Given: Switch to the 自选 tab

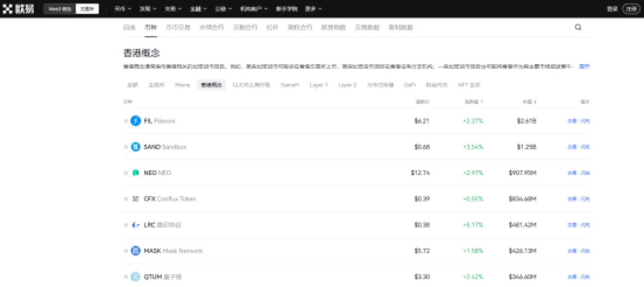Looking at the screenshot, I should pos(129,27).
